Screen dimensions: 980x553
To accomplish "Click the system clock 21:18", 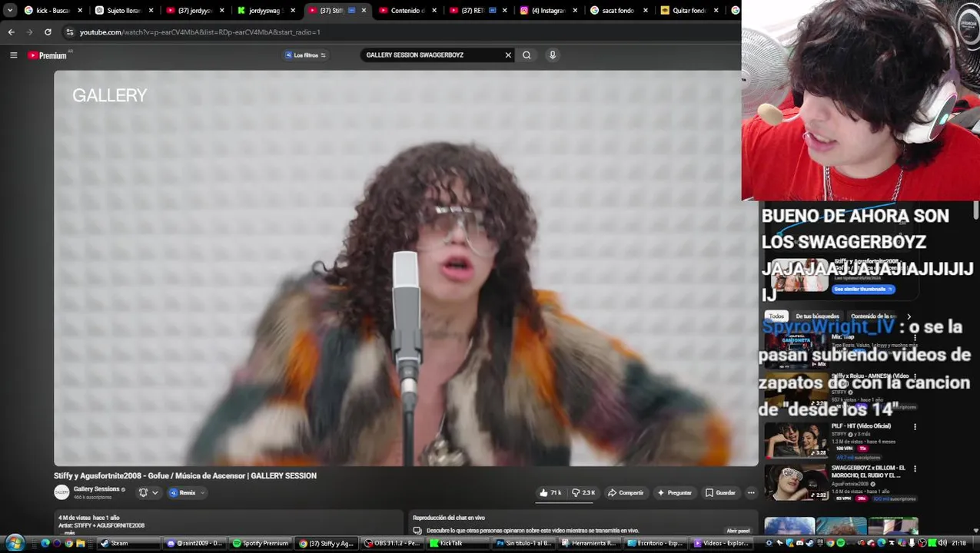I will click(x=958, y=543).
